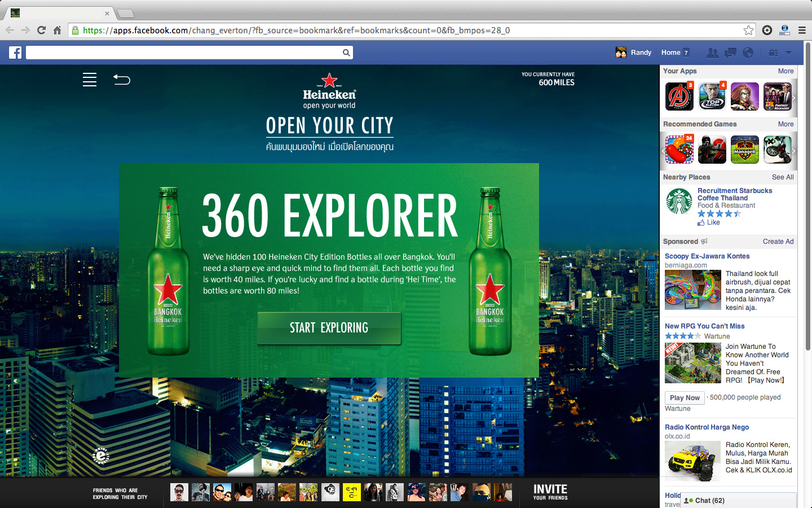Expand the account dropdown arrow
Screen dimensions: 812x508
pyautogui.click(x=788, y=52)
